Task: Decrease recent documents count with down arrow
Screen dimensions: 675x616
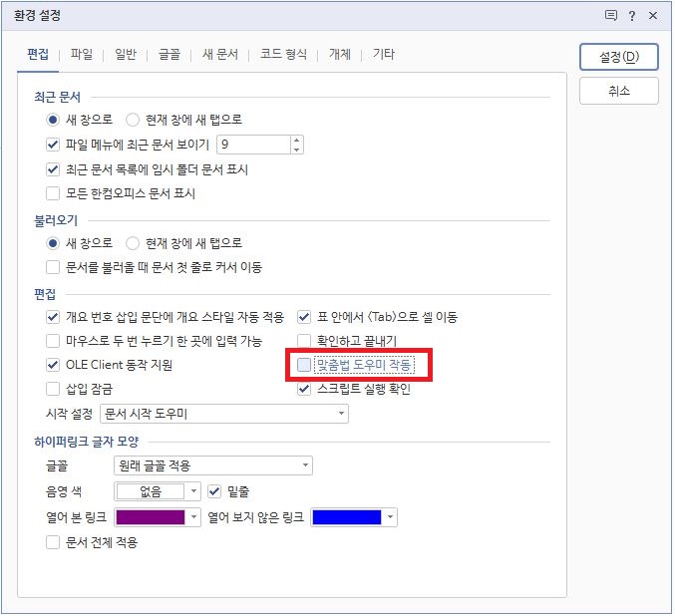Action: coord(296,150)
